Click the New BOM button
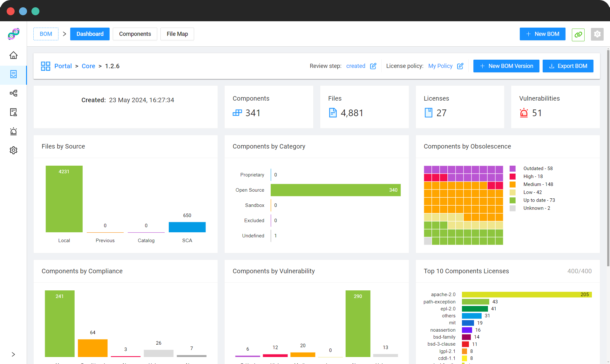Screen dimensions: 610x364 point(543,34)
